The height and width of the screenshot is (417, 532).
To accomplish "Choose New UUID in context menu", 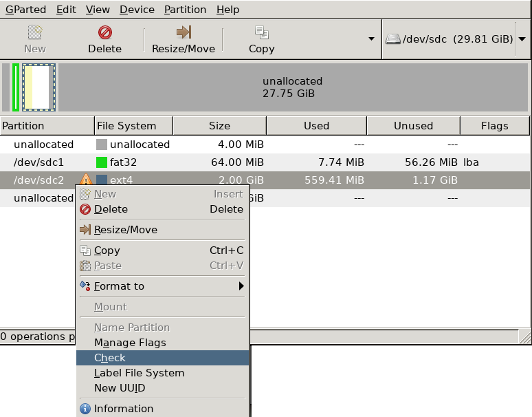I will pos(162,388).
